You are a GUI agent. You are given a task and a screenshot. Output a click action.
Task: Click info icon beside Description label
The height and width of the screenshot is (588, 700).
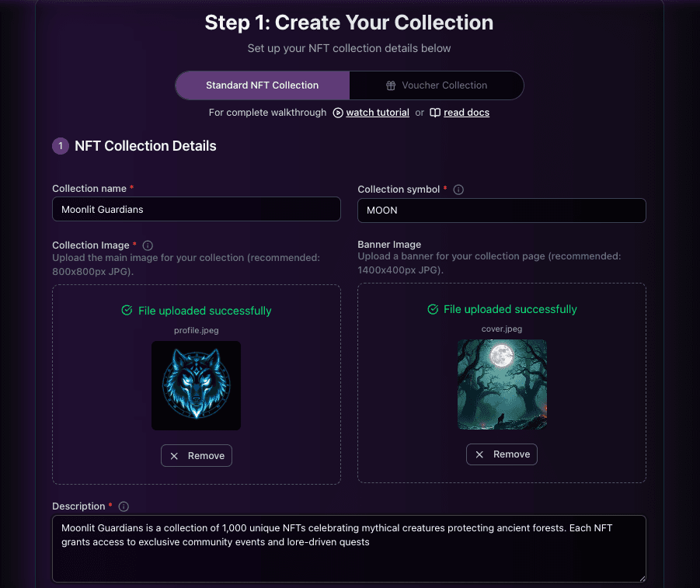123,506
